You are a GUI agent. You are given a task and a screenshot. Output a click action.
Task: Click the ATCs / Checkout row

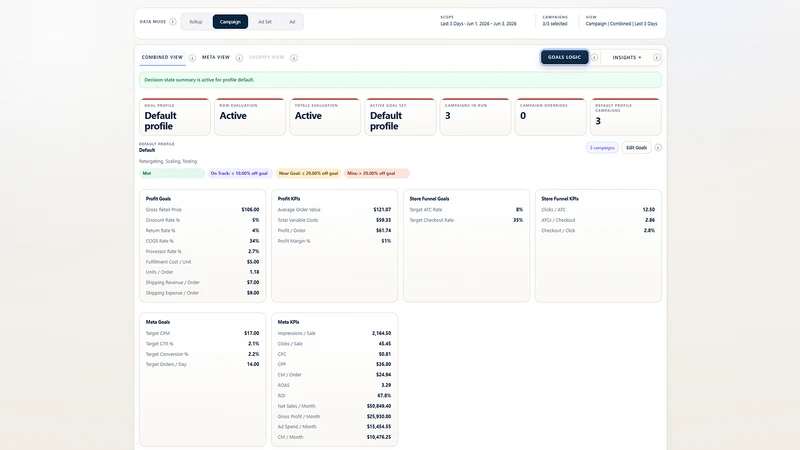pos(598,220)
